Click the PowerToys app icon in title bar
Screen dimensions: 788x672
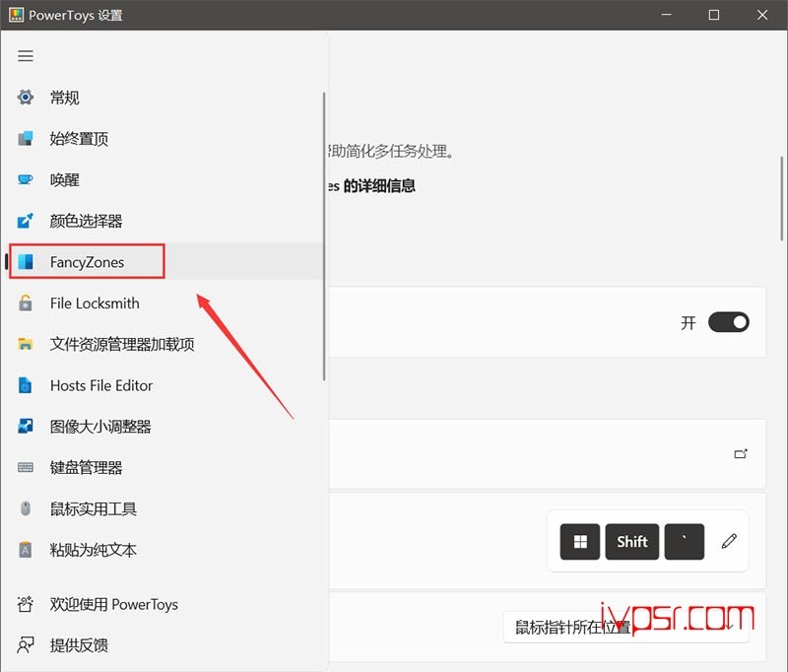pyautogui.click(x=16, y=15)
